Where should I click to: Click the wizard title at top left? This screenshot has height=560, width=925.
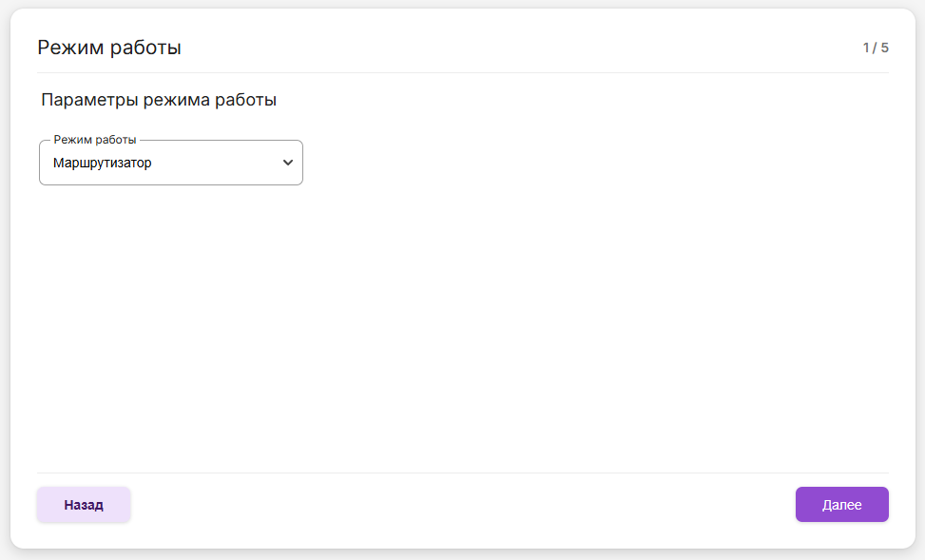pos(109,48)
